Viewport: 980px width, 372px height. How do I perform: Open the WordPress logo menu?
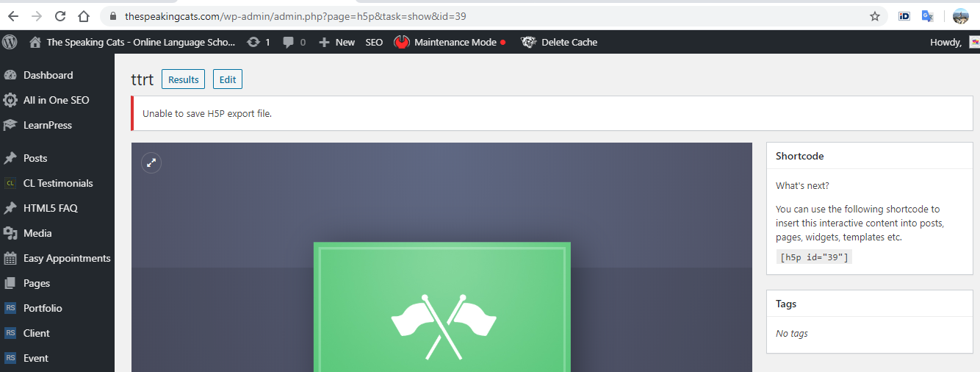pyautogui.click(x=10, y=42)
